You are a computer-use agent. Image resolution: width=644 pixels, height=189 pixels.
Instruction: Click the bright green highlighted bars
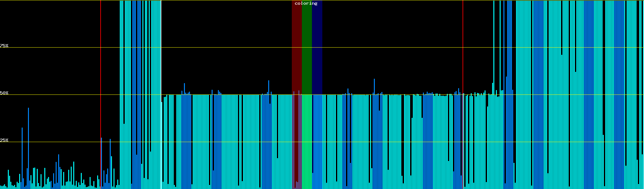point(307,142)
